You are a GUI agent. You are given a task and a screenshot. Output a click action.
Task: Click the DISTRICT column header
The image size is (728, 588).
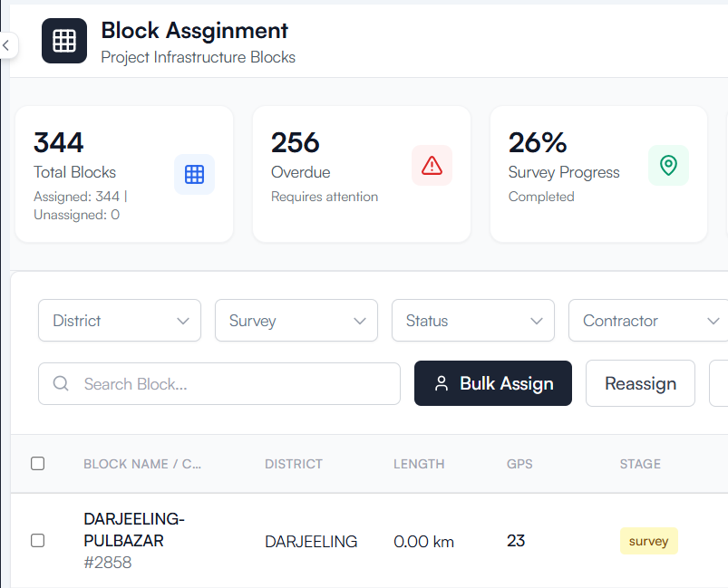coord(293,463)
